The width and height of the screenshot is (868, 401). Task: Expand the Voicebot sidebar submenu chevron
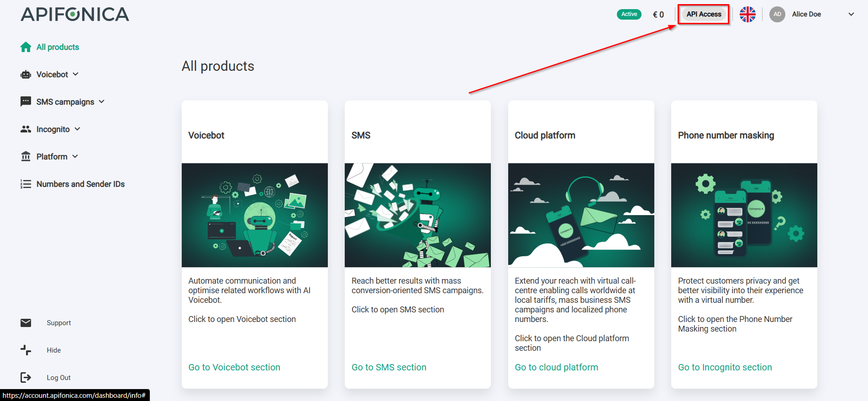[x=76, y=74]
